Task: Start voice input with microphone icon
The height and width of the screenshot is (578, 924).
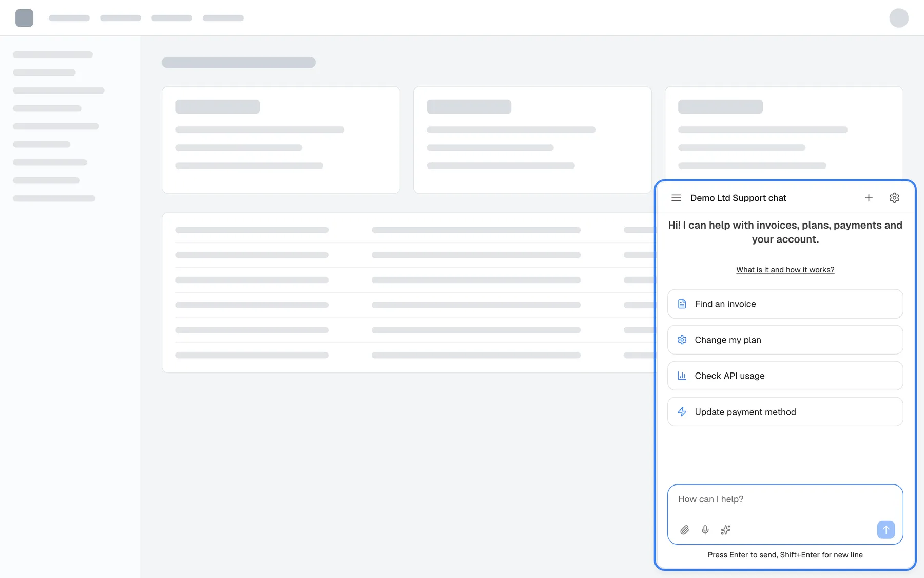Action: tap(705, 530)
